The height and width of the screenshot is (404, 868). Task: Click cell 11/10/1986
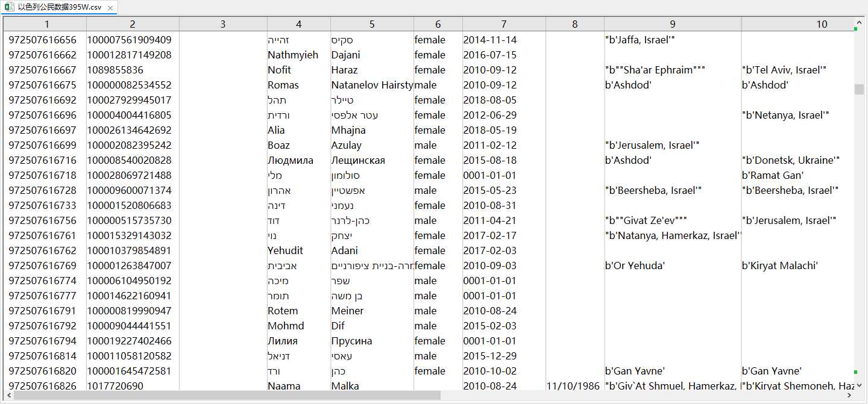click(573, 386)
